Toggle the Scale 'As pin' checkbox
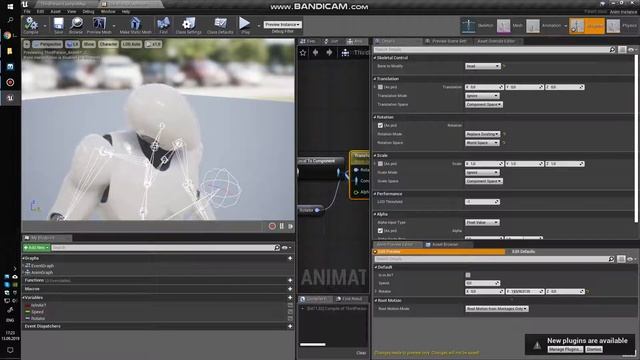This screenshot has height=360, width=640. tap(380, 164)
